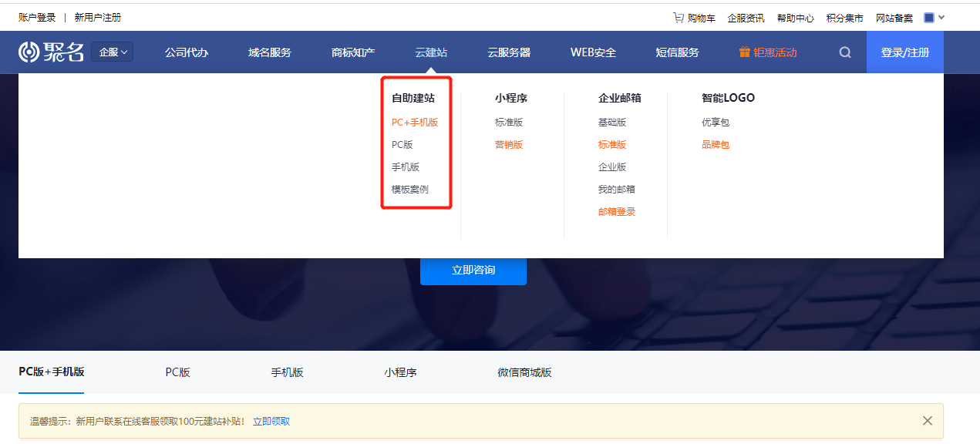Open 企服资讯 in the top bar
This screenshot has width=980, height=444.
click(x=746, y=18)
